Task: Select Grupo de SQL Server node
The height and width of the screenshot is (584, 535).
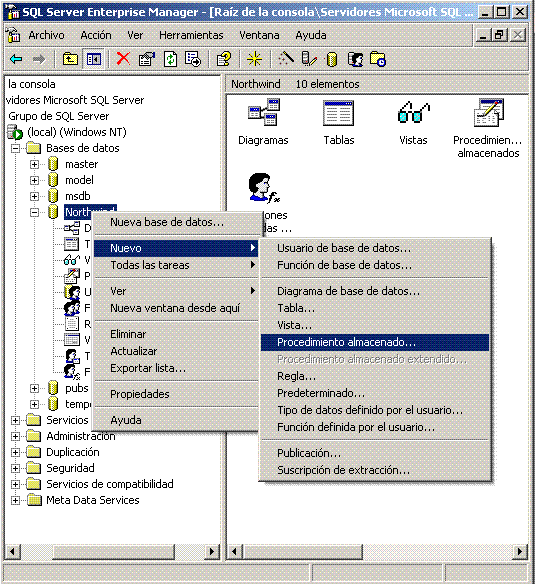Action: click(x=58, y=116)
